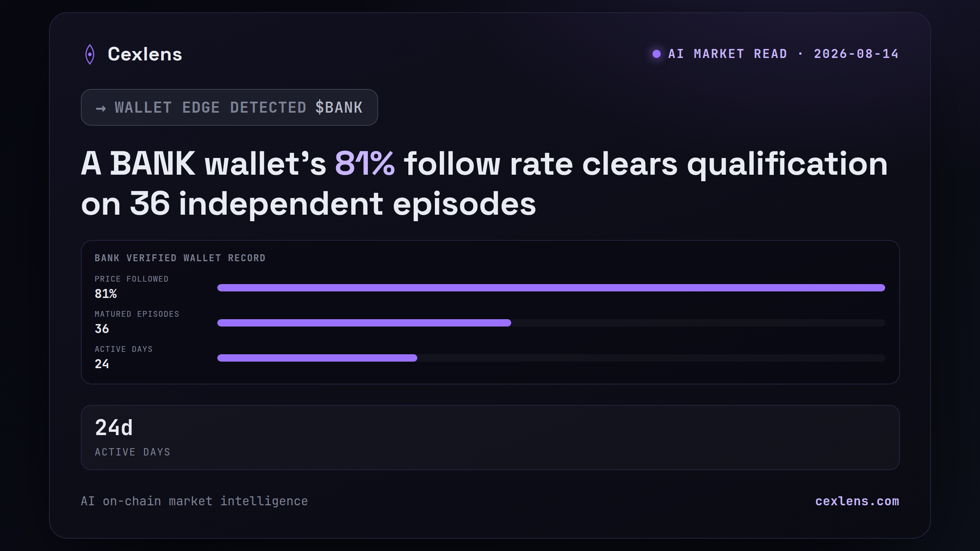
Task: Click the AI on-chain market intelligence tagline
Action: pos(194,501)
